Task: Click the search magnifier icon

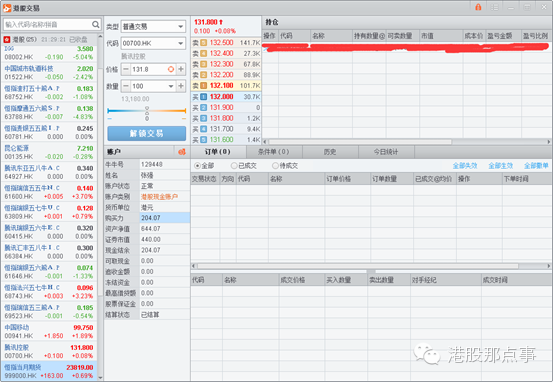Action: [x=96, y=24]
